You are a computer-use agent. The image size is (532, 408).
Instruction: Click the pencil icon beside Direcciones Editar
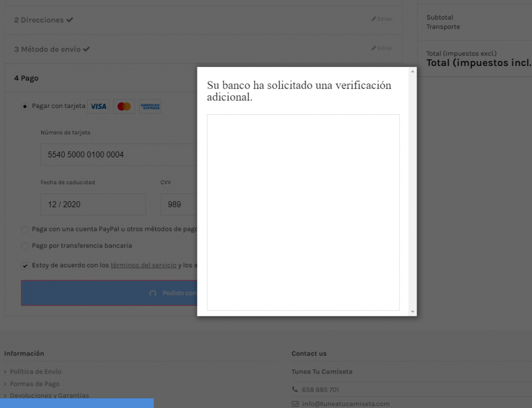click(373, 19)
